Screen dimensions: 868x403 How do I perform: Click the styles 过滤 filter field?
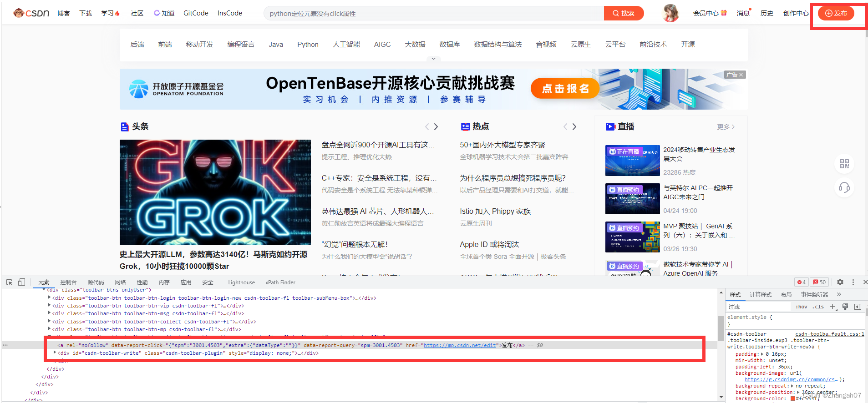point(759,307)
